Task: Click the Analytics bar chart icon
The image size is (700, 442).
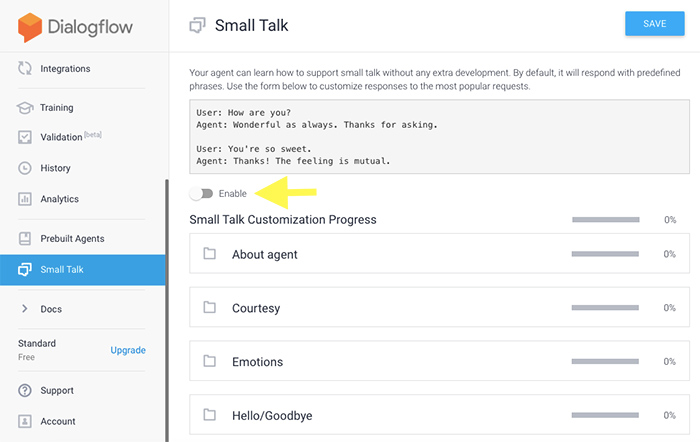Action: point(25,199)
